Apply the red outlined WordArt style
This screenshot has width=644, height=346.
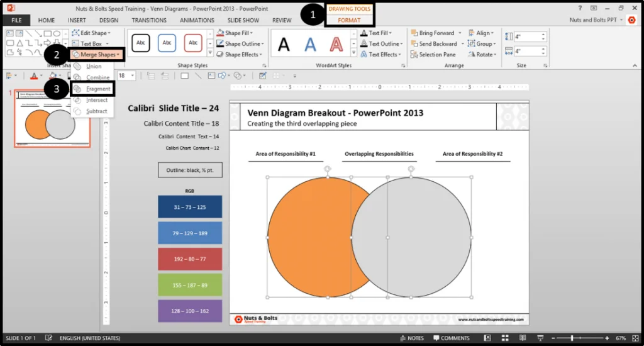(336, 45)
